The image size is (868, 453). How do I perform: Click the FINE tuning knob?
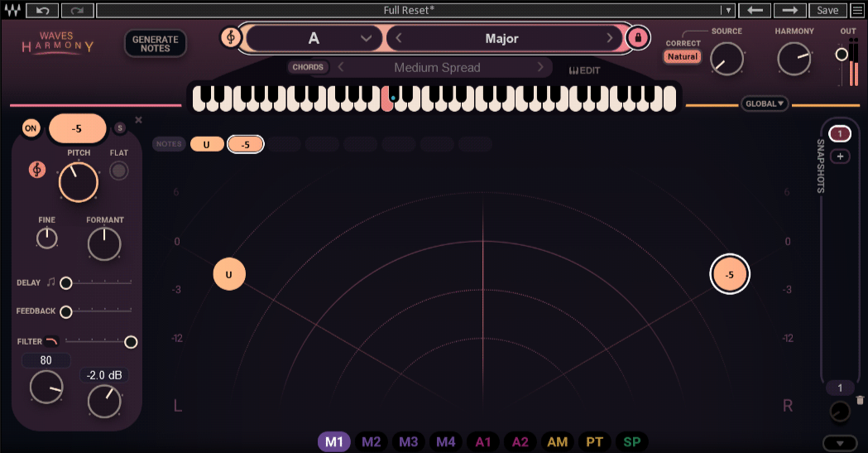pos(47,239)
